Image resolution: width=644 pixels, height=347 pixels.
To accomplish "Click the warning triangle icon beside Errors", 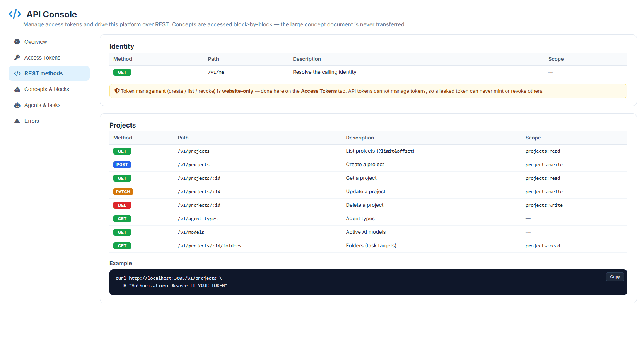I will (x=17, y=121).
